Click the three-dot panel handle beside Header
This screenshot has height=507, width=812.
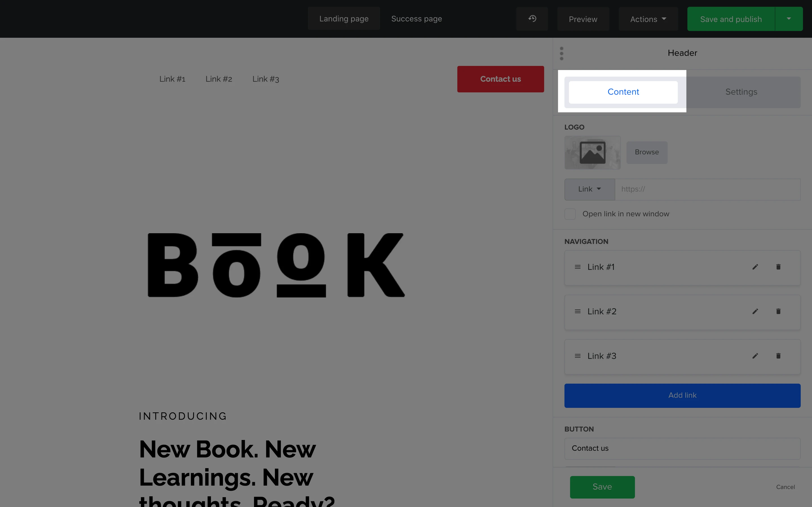point(561,53)
